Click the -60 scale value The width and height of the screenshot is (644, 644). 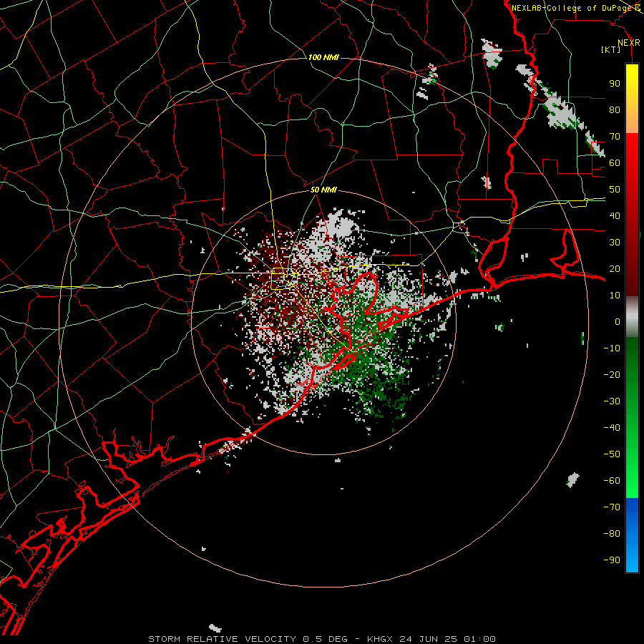coord(612,481)
